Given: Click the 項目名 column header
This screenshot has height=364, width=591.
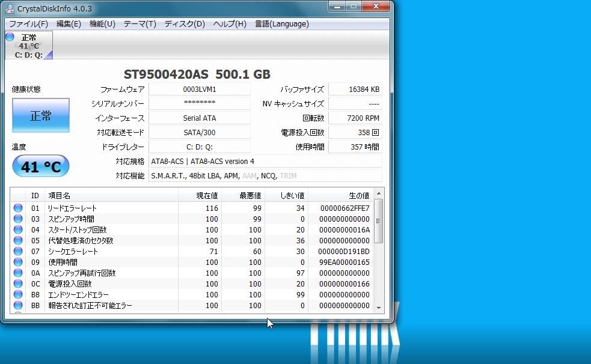Looking at the screenshot, I should (111, 196).
